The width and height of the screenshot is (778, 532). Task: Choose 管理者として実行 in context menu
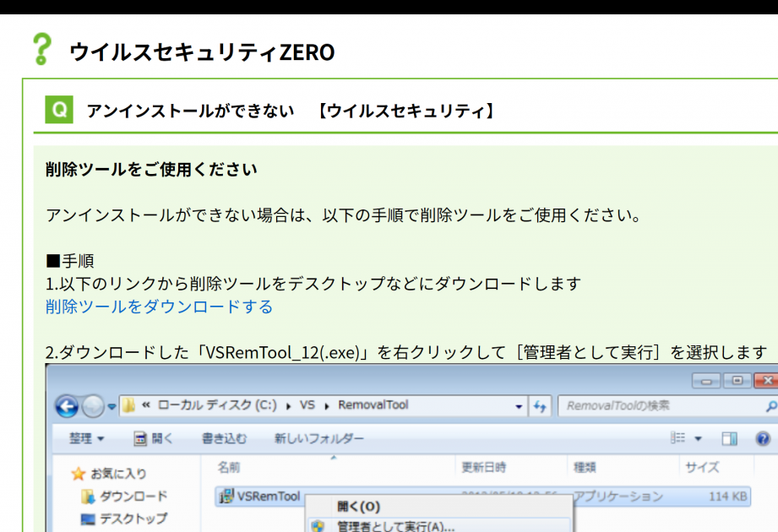(x=394, y=526)
